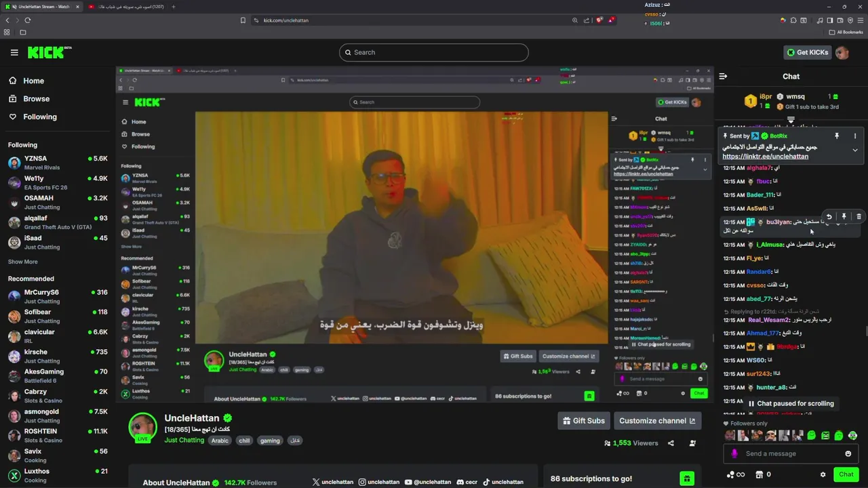Image resolution: width=868 pixels, height=488 pixels.
Task: Click the Gift Subs button
Action: pyautogui.click(x=584, y=421)
